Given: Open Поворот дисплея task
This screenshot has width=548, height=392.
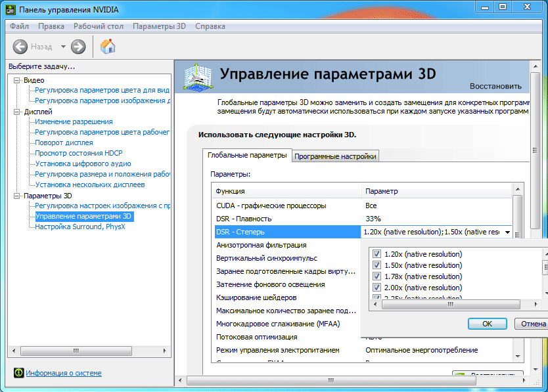Looking at the screenshot, I should click(x=64, y=142).
